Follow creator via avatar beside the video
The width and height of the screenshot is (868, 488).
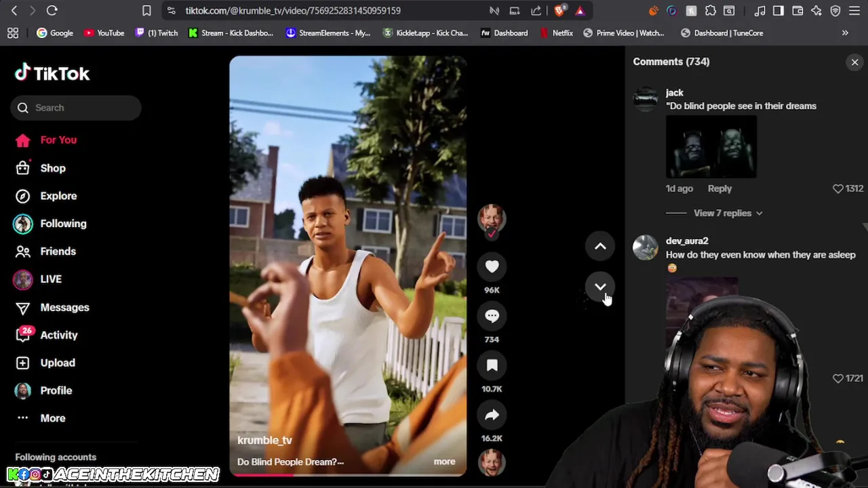[x=492, y=218]
